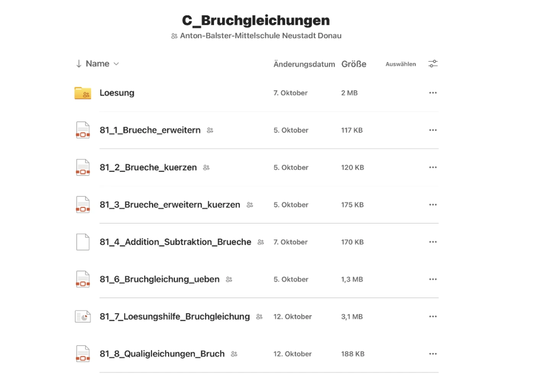Screen dimensions: 550x392
Task: Open the view options sliders icon
Action: point(433,64)
